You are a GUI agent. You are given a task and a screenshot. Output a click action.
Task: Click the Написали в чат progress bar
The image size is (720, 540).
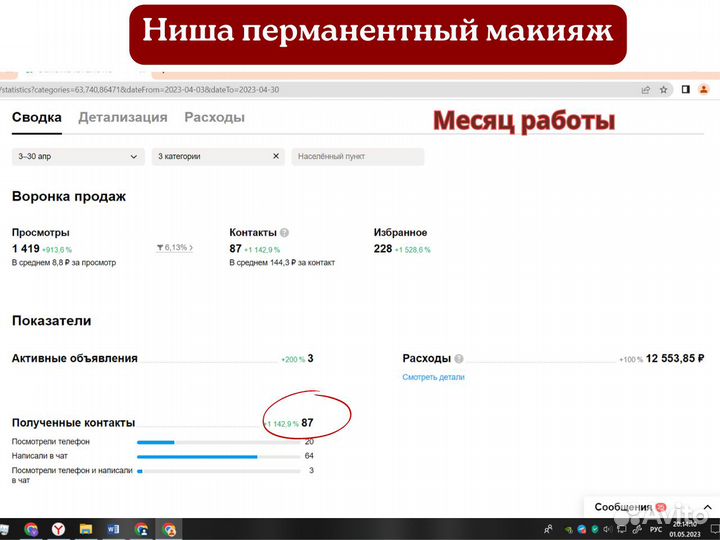click(x=219, y=457)
